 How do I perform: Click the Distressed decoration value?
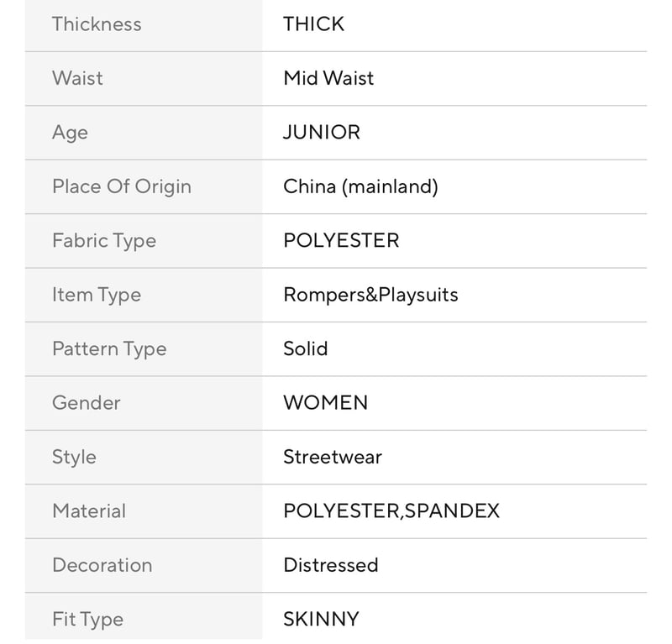[x=331, y=565]
